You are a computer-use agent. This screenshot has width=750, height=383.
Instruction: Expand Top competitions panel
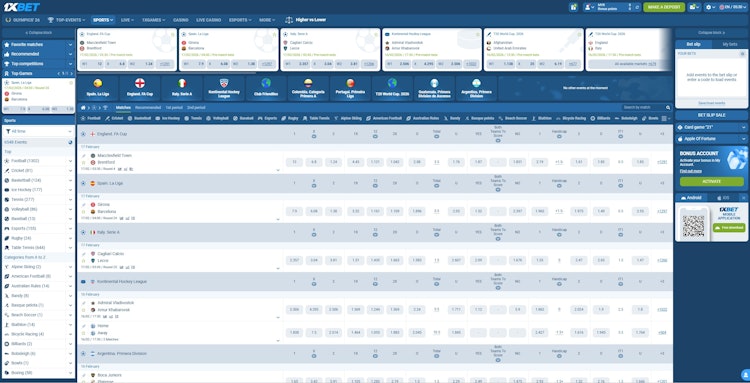tap(38, 64)
